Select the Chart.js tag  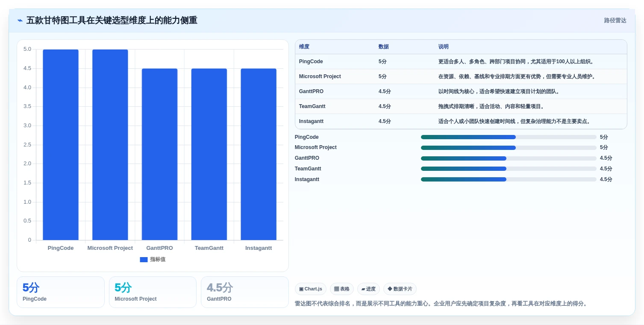click(311, 289)
